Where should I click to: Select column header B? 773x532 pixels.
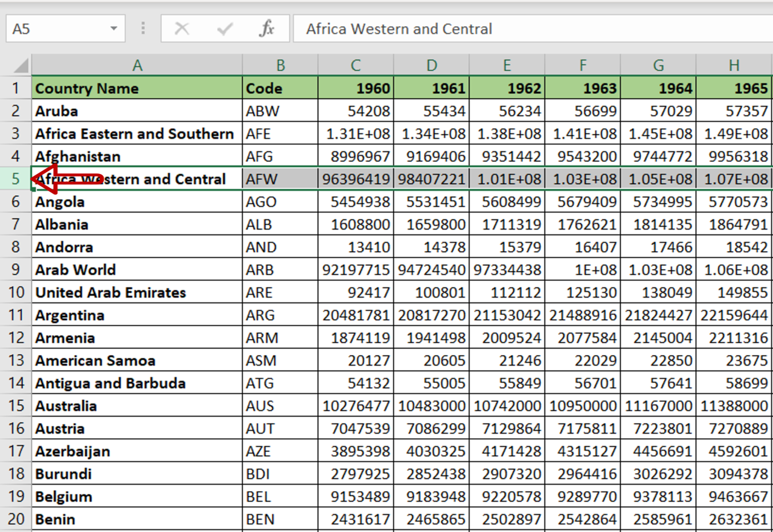point(280,65)
